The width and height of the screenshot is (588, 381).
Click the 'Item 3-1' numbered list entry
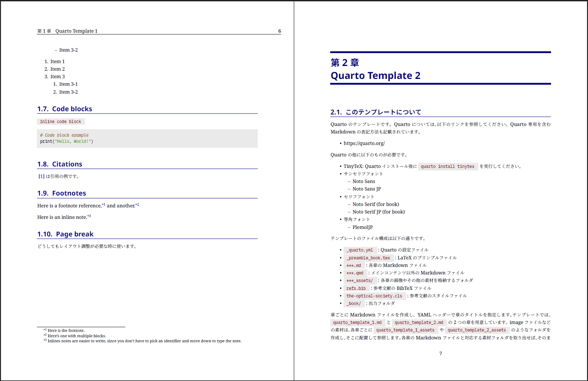coord(68,84)
